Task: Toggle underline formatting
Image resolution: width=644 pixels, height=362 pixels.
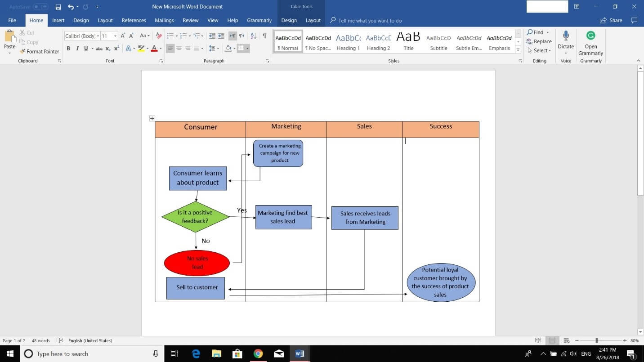Action: click(x=85, y=49)
